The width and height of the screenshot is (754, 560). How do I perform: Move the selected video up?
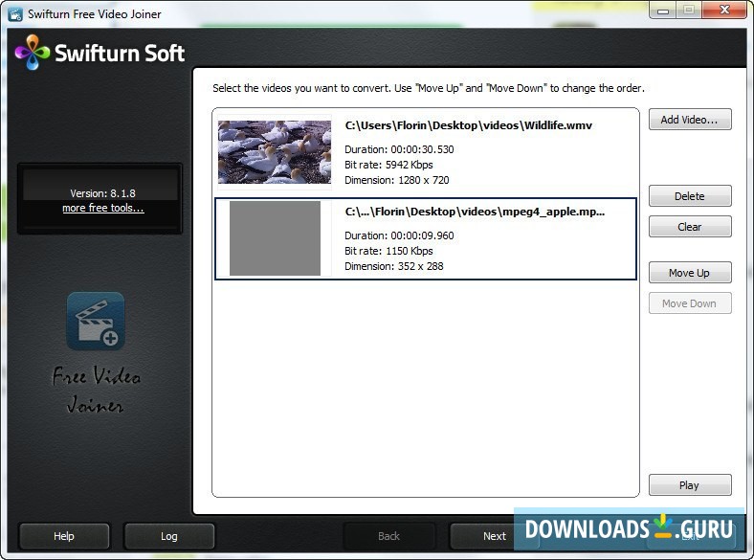(x=690, y=273)
